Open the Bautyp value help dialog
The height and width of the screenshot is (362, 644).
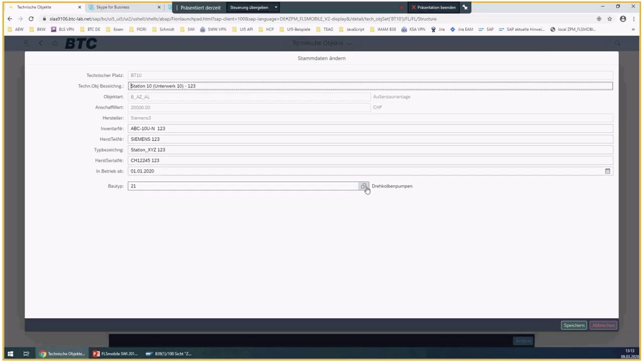coord(364,186)
